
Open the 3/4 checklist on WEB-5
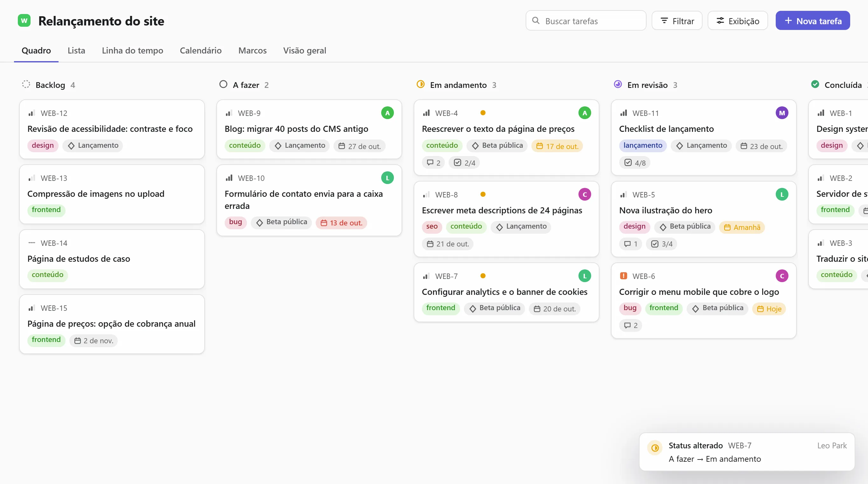point(661,244)
